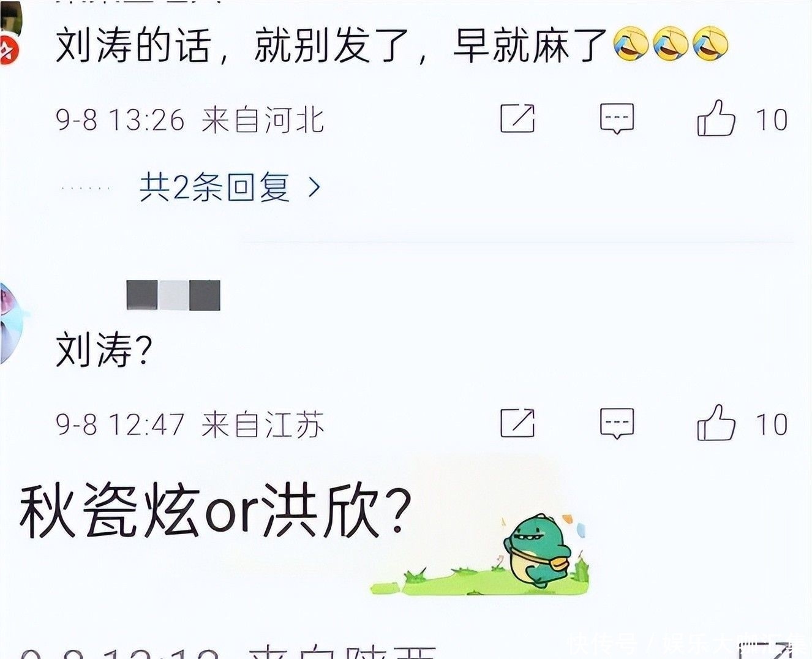Open the reply bubble icon on the 河北 comment

point(617,119)
